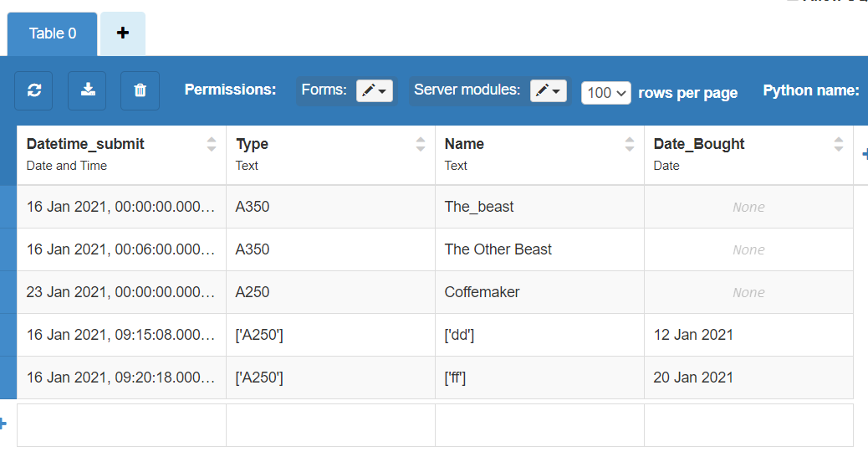Select the 12 Jan 2021 date cell
Image resolution: width=868 pixels, height=452 pixels.
coord(748,335)
